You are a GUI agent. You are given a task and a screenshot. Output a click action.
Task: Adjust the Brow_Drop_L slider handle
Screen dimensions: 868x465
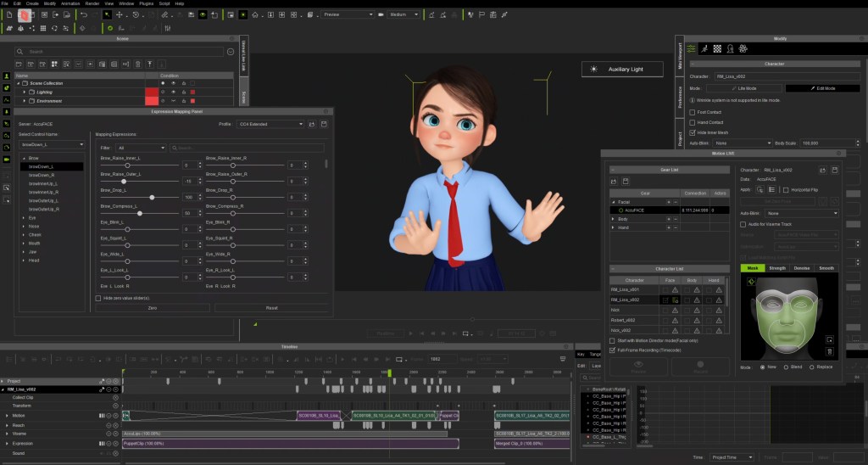click(x=152, y=198)
